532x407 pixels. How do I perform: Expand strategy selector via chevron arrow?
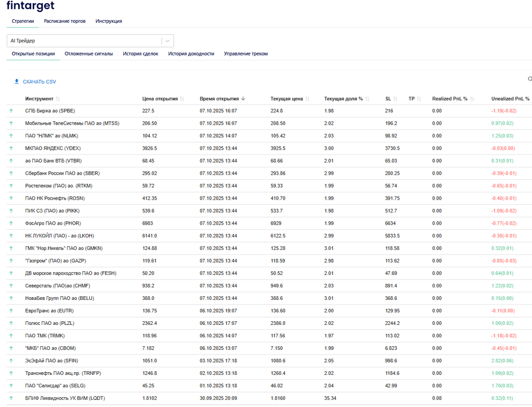(167, 41)
